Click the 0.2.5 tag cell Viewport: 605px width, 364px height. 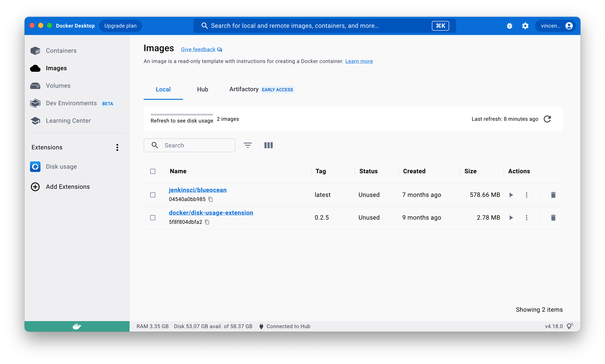point(322,218)
